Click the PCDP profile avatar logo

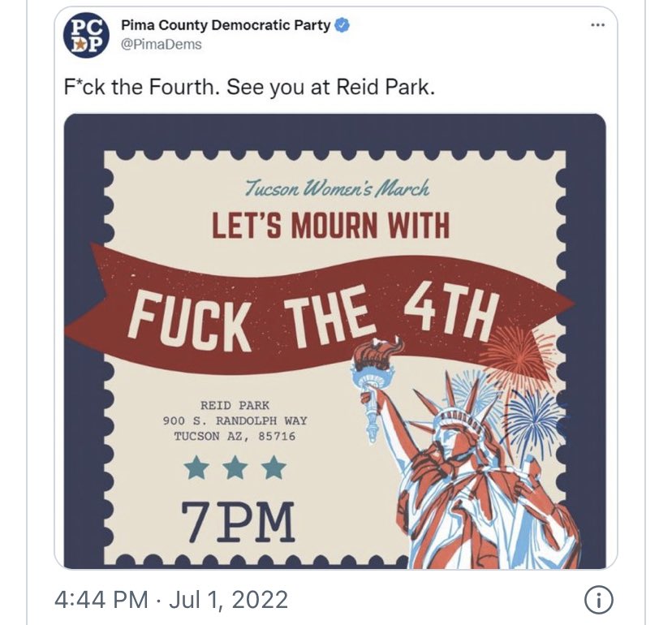pyautogui.click(x=86, y=35)
